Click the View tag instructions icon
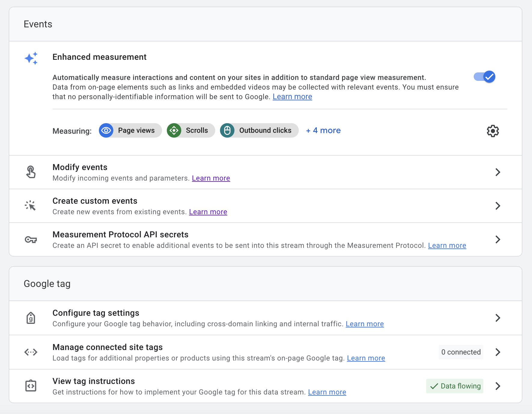This screenshot has width=532, height=414. click(31, 386)
